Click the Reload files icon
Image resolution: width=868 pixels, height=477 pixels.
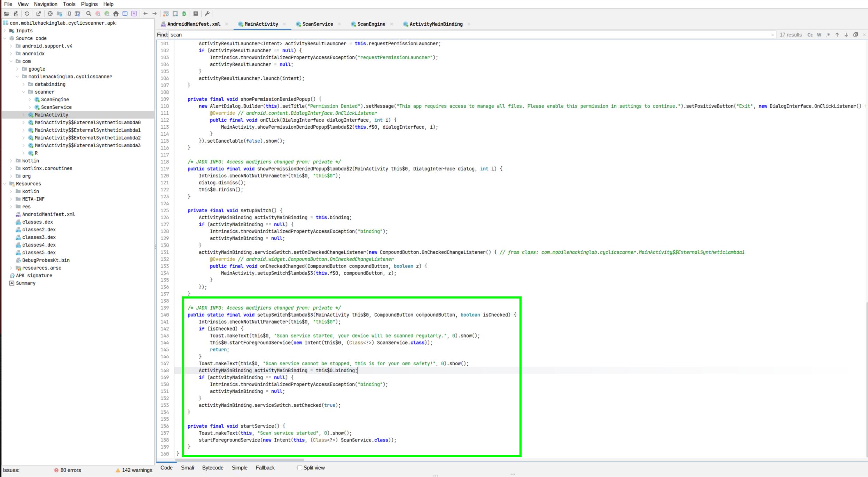coord(27,14)
